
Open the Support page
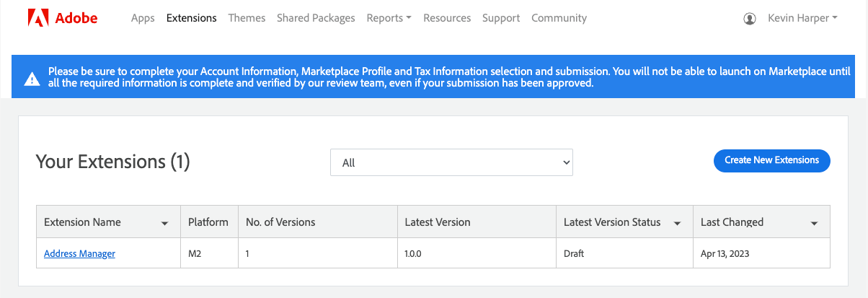501,18
